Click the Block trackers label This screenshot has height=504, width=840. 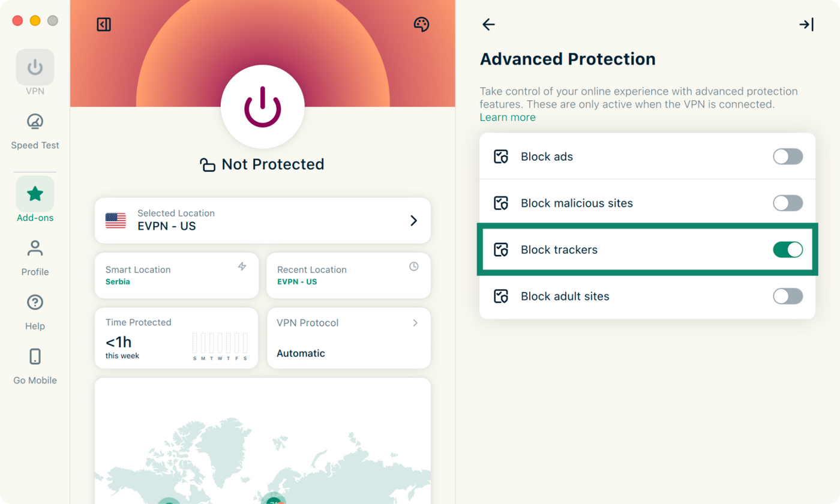click(x=559, y=250)
